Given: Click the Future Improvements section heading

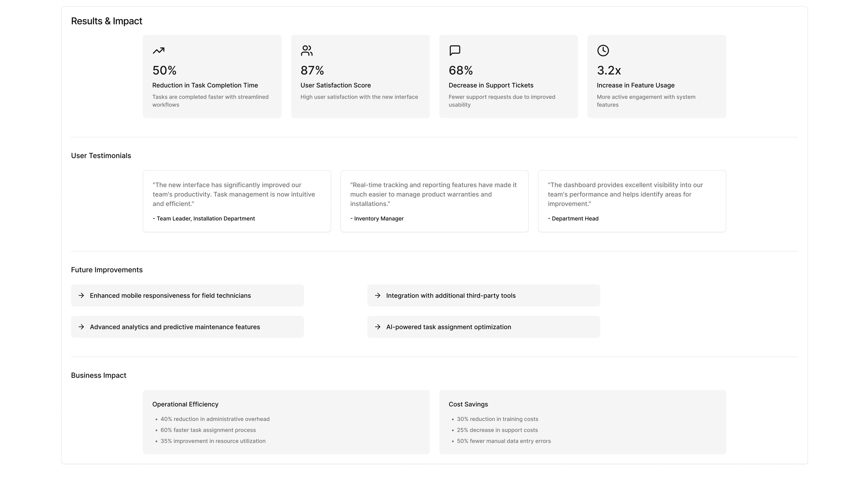Looking at the screenshot, I should pyautogui.click(x=107, y=270).
